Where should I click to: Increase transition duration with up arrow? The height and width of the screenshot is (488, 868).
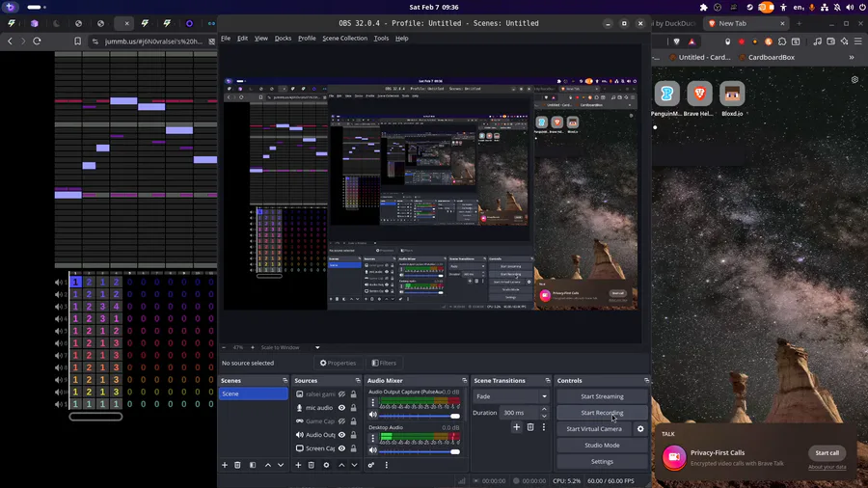point(544,409)
